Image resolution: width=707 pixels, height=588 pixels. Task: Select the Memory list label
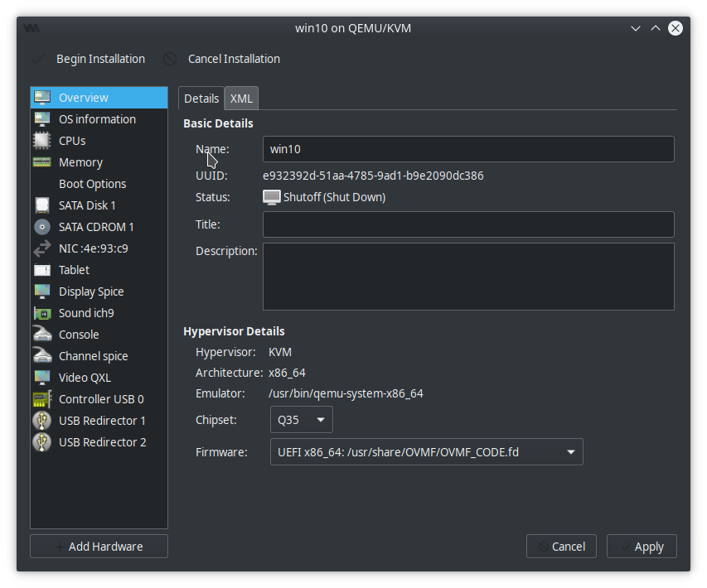point(80,162)
